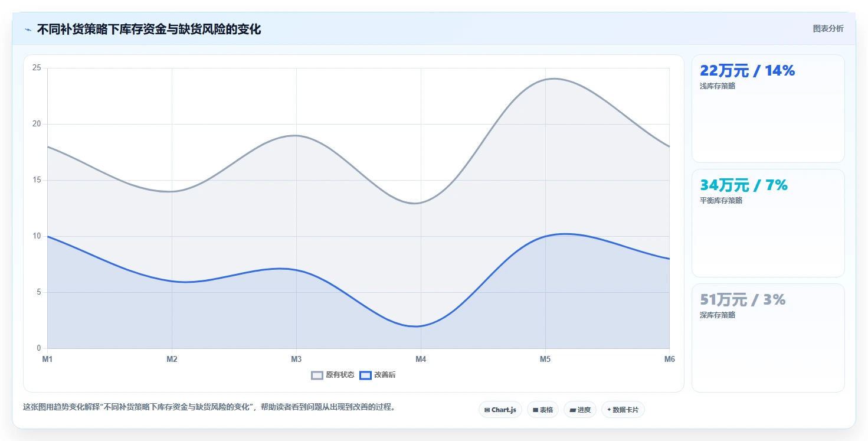868x441 pixels.
Task: Click the M2 x-axis label
Action: [x=172, y=359]
